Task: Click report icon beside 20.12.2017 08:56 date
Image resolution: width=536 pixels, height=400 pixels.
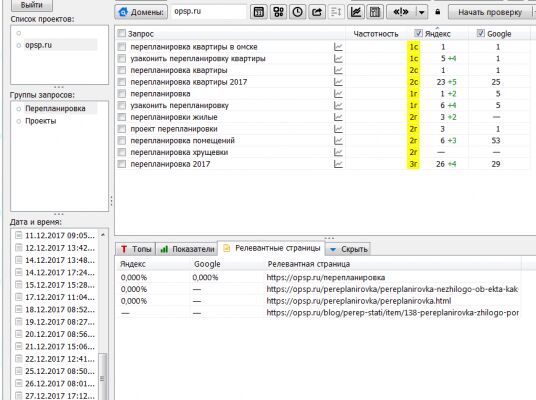Action: tap(19, 334)
